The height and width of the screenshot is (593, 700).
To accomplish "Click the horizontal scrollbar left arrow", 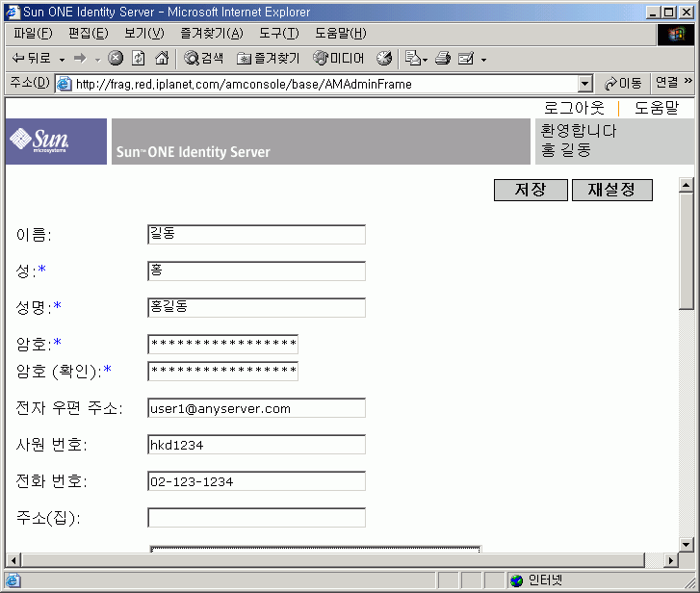I will point(13,560).
